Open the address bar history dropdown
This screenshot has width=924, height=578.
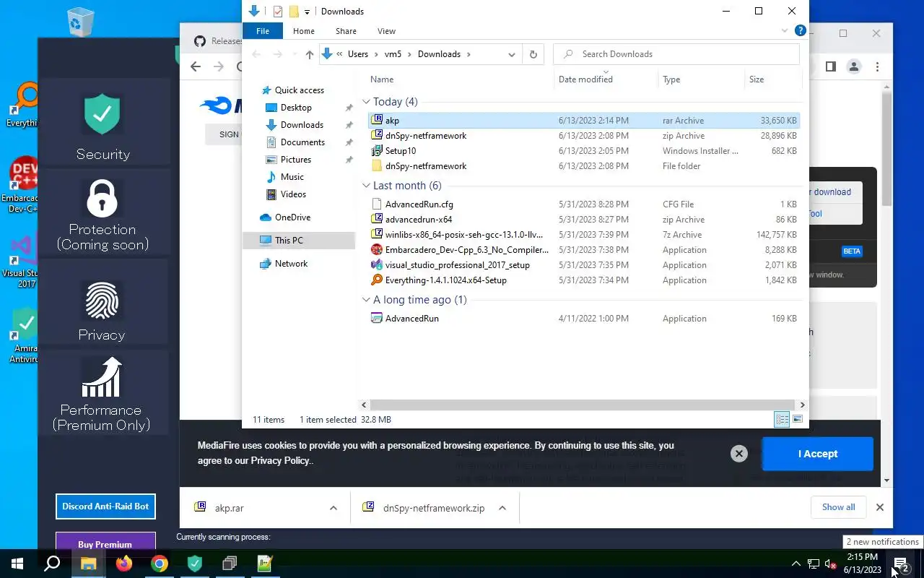tap(512, 54)
